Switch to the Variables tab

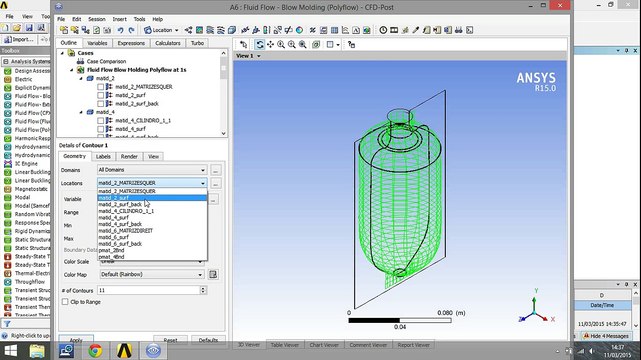click(97, 43)
